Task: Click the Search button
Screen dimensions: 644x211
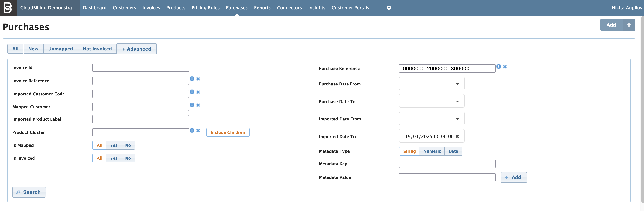Action: [29, 192]
